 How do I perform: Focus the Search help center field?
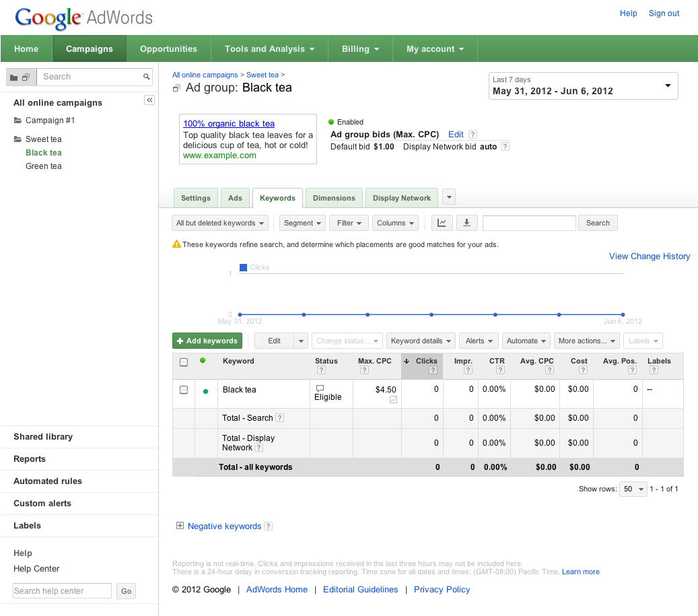[63, 591]
